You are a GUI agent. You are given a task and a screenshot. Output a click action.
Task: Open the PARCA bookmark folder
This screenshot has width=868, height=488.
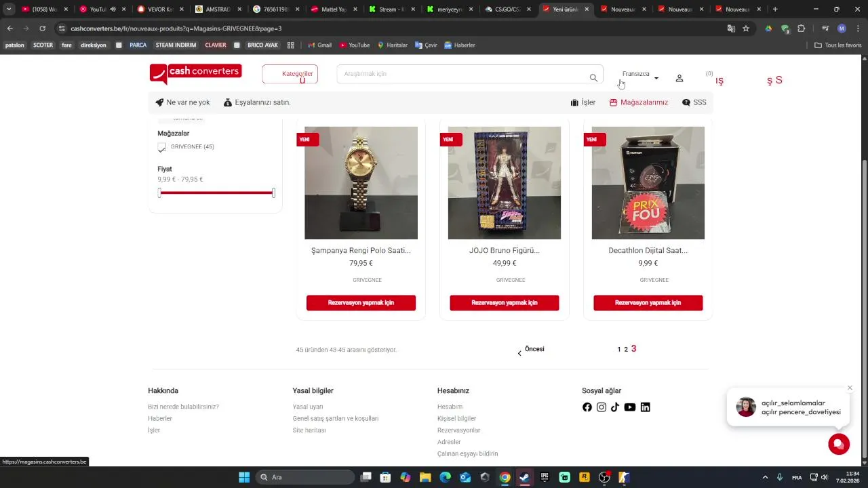coord(138,45)
